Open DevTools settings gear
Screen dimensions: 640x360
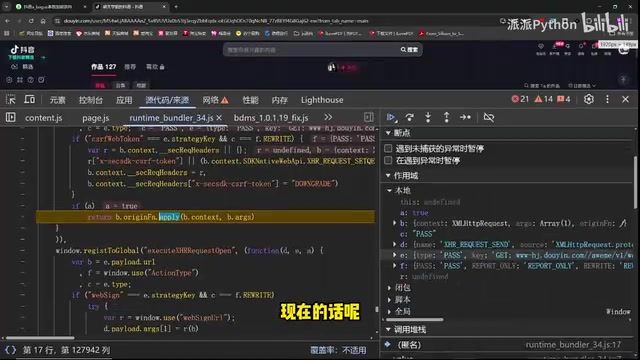point(589,99)
